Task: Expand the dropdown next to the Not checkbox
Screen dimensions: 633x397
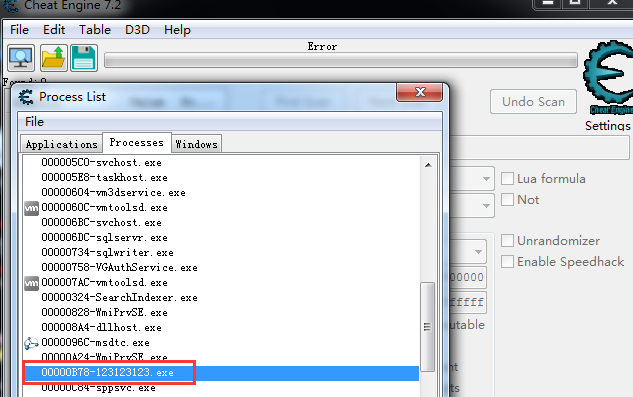Action: pyautogui.click(x=486, y=206)
